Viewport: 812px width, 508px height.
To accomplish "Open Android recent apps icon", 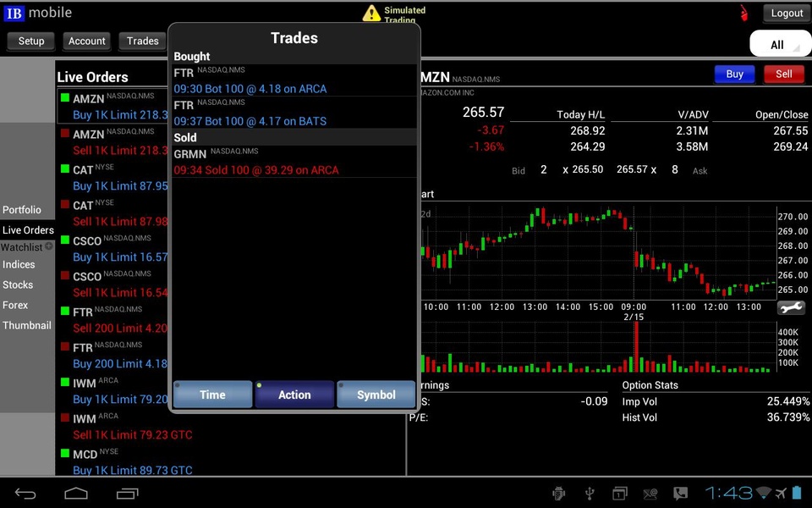I will coord(128,493).
